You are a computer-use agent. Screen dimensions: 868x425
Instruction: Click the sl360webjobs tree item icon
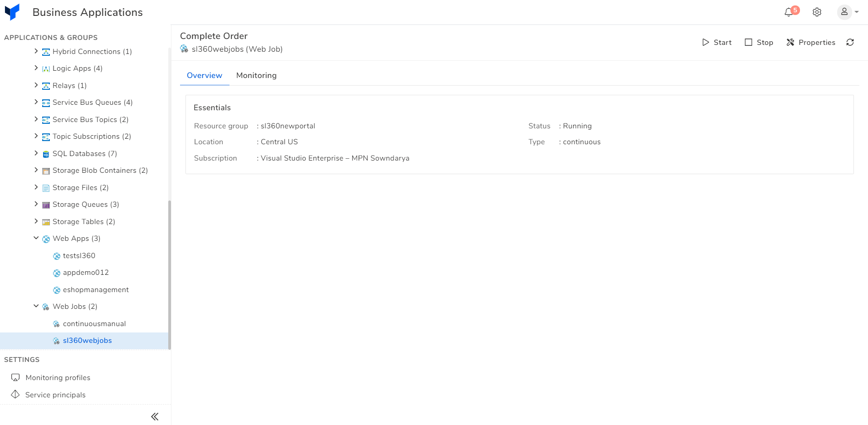coord(56,341)
